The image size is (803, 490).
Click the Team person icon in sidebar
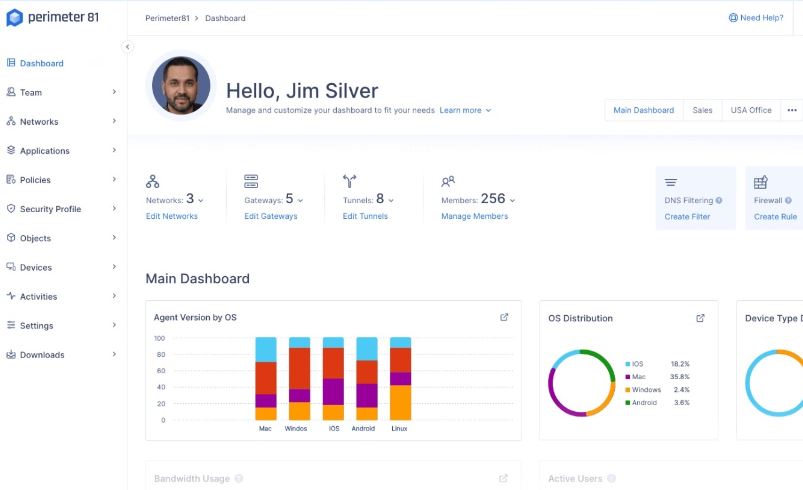tap(11, 92)
